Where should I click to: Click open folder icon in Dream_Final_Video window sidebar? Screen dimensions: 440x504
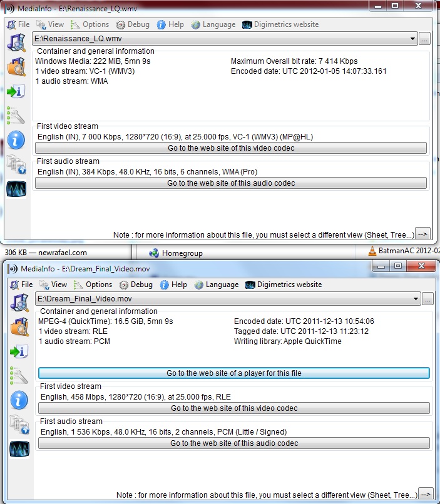click(19, 327)
